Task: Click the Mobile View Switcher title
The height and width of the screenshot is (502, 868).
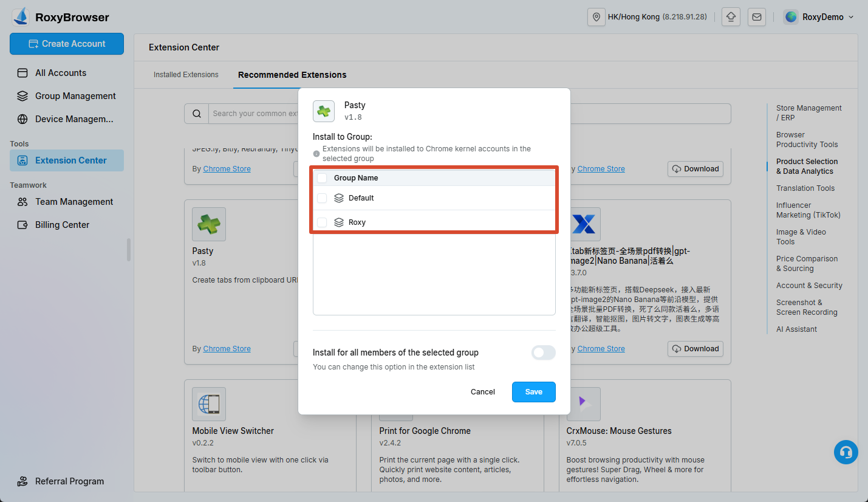Action: click(233, 431)
